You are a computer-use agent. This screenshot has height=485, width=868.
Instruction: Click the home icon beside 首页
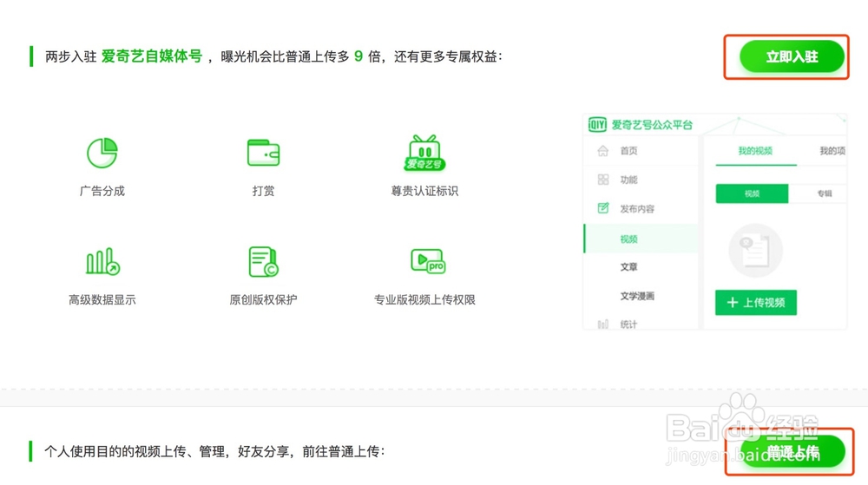click(603, 150)
